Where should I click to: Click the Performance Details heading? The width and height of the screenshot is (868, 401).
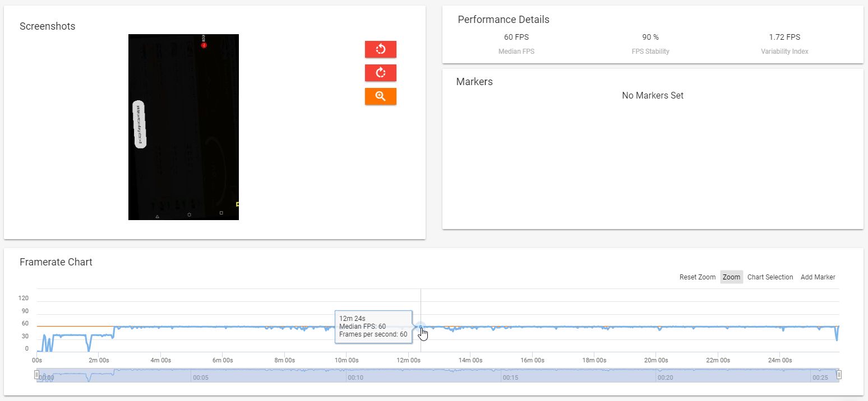click(504, 20)
